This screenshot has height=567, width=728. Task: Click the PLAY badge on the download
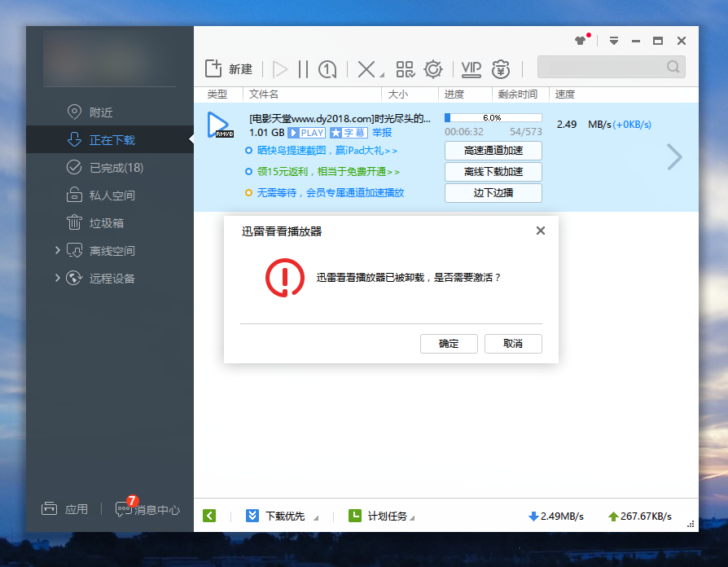(x=306, y=133)
